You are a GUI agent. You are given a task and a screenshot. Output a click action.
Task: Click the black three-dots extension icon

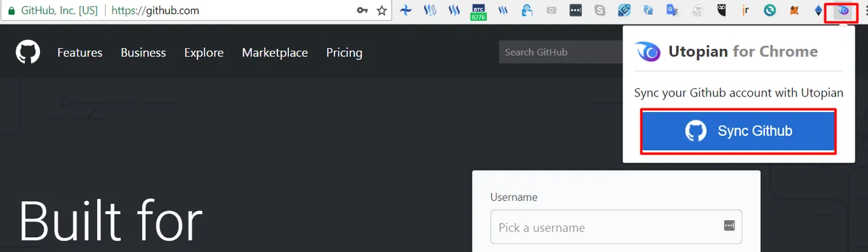tap(575, 11)
